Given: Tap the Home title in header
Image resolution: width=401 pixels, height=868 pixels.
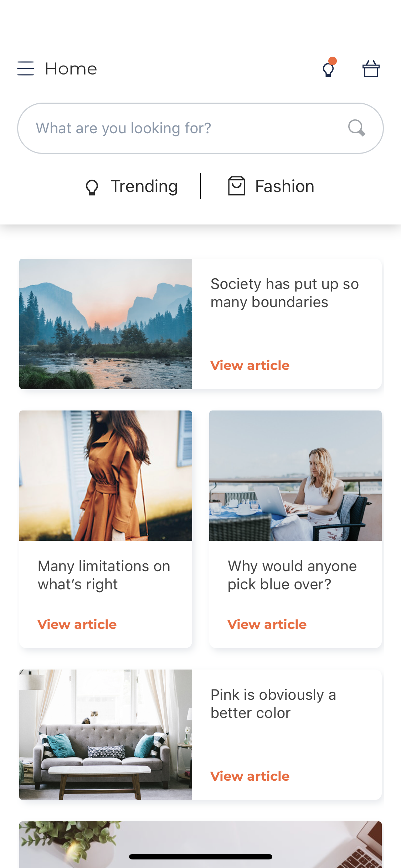Looking at the screenshot, I should tap(71, 69).
